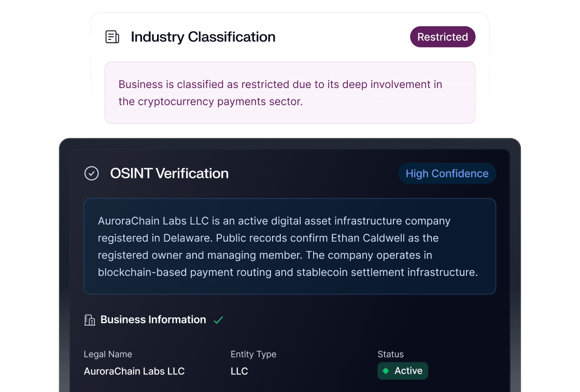The height and width of the screenshot is (392, 580).
Task: Switch to the OSINT Verification section
Action: 169,173
